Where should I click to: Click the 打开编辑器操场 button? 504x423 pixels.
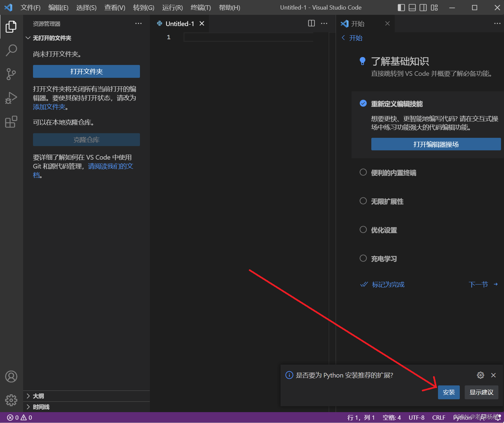point(436,144)
